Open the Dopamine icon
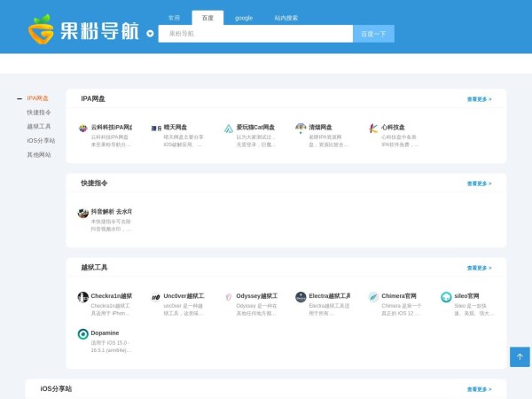This screenshot has width=532, height=399. tap(82, 333)
